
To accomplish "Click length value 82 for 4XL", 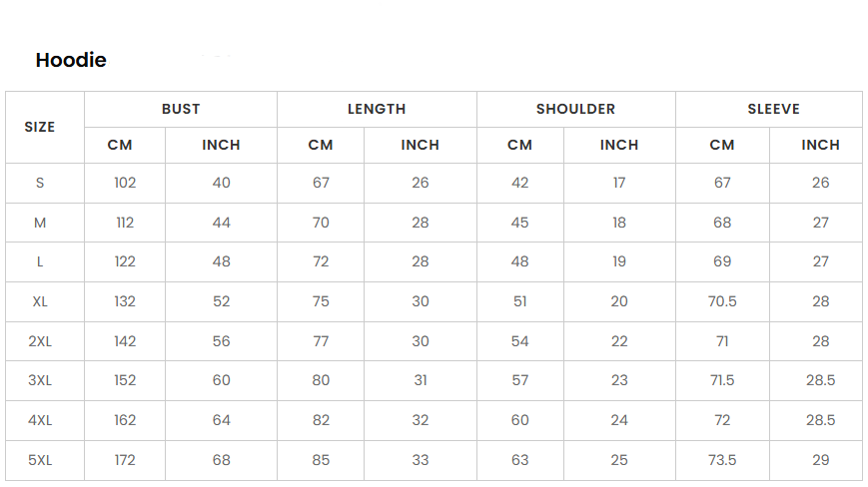I will [321, 421].
